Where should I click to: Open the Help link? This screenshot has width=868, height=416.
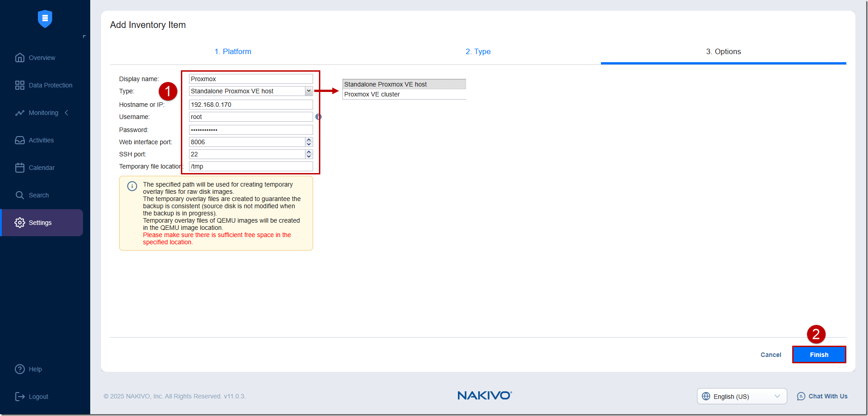(x=35, y=369)
